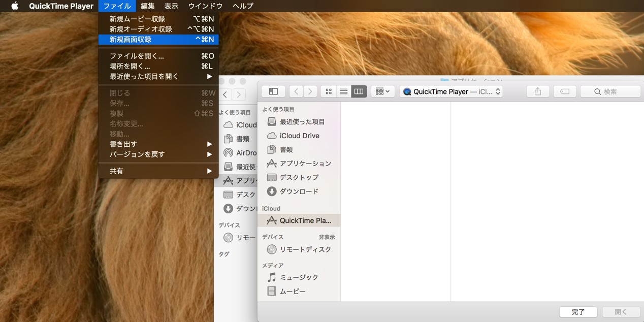644x322 pixels.
Task: Select リモートディスク in dialog sidebar
Action: [299, 249]
